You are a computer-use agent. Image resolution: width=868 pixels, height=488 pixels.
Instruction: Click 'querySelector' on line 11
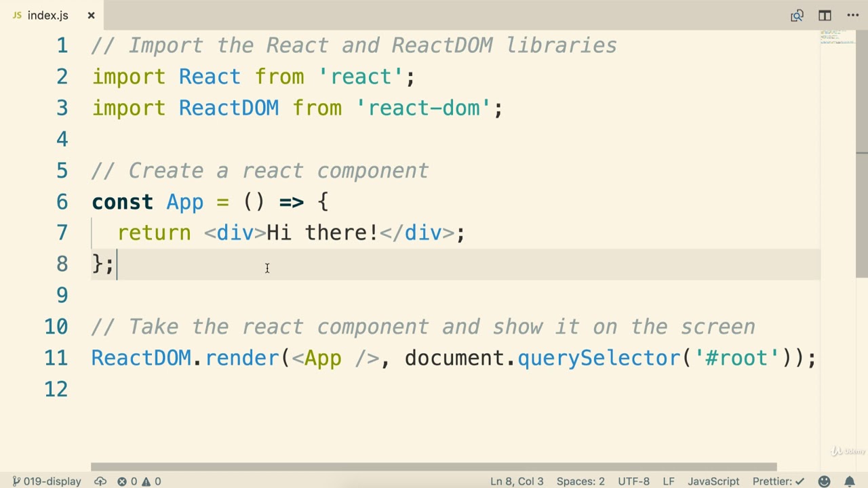pyautogui.click(x=599, y=358)
